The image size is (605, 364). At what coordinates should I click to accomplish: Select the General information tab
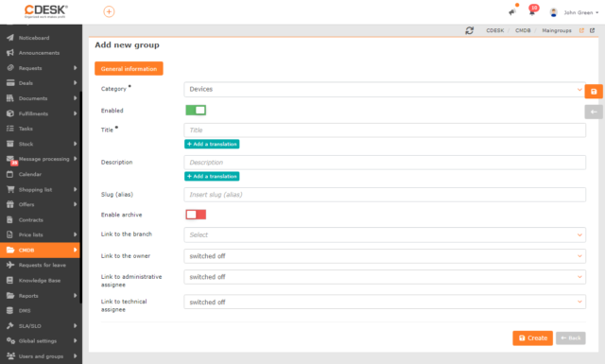click(129, 69)
